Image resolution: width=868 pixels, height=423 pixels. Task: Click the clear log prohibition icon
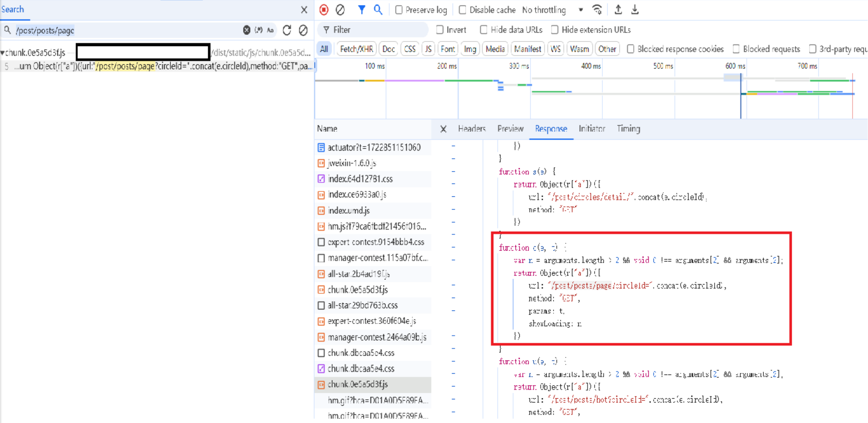point(340,10)
